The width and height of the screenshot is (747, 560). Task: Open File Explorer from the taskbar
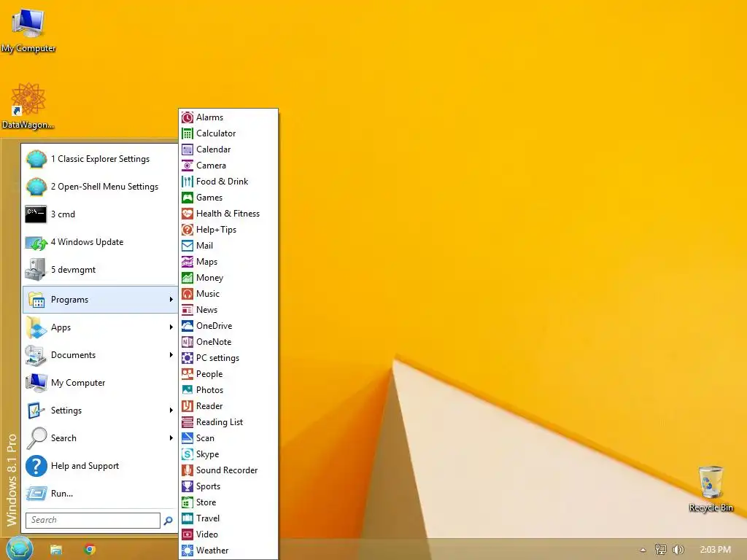[56, 550]
